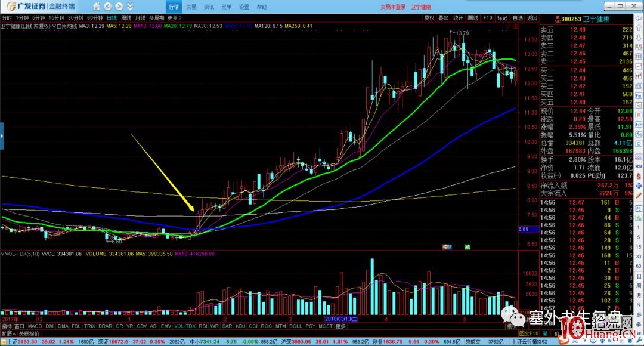Open F10 company info button
This screenshot has width=644, height=346.
(488, 18)
